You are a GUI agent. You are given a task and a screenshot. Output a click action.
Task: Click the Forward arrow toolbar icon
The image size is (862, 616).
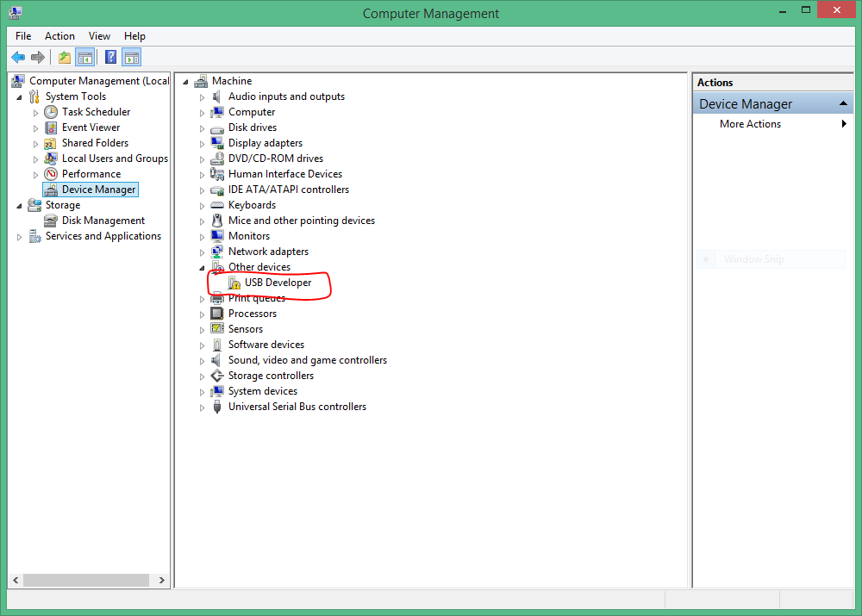pyautogui.click(x=38, y=57)
